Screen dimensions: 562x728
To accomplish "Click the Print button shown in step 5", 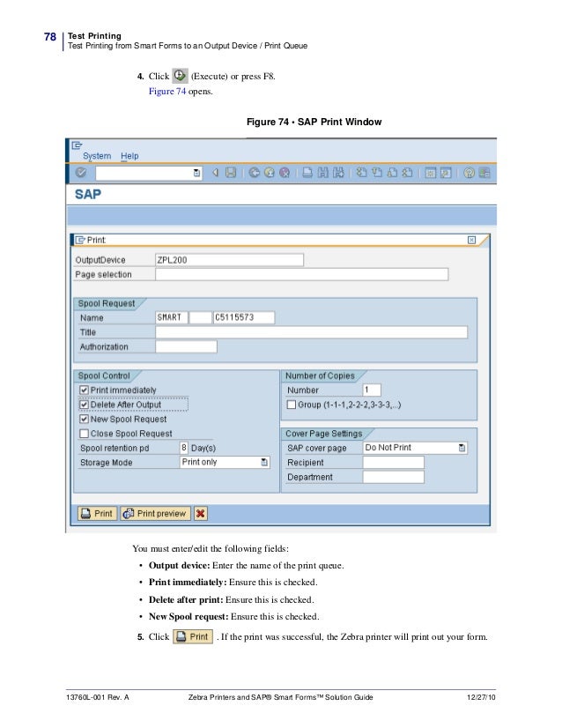I will 193,636.
